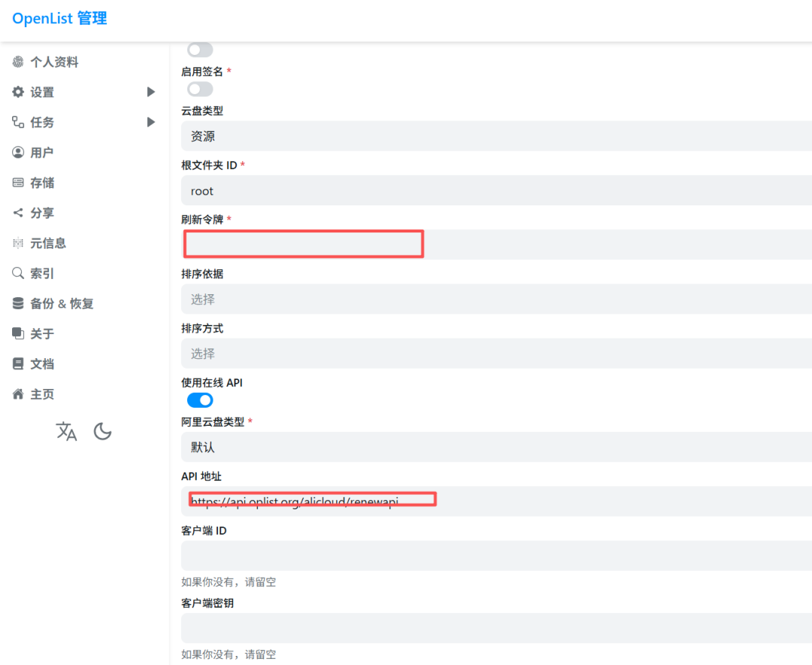812x665 pixels.
Task: Enable the 启用签名 toggle
Action: pos(199,89)
